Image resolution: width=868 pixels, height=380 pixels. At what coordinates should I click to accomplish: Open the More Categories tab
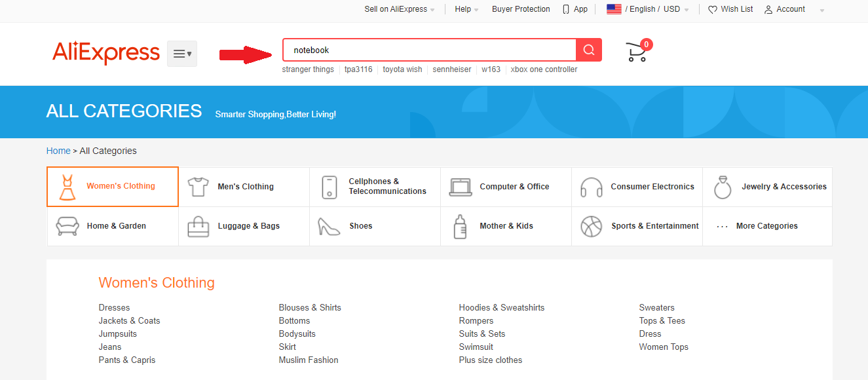[767, 226]
